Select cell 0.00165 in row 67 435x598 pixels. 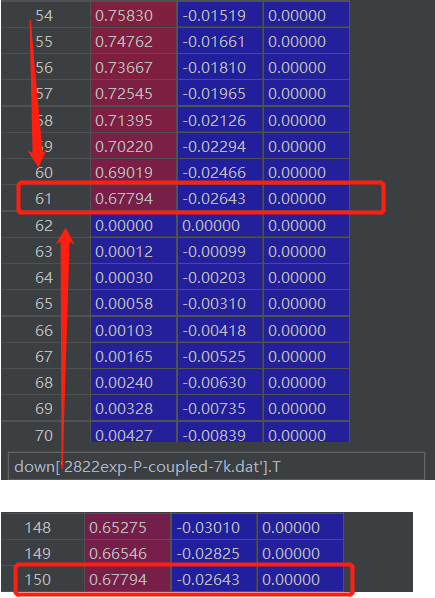(x=133, y=357)
